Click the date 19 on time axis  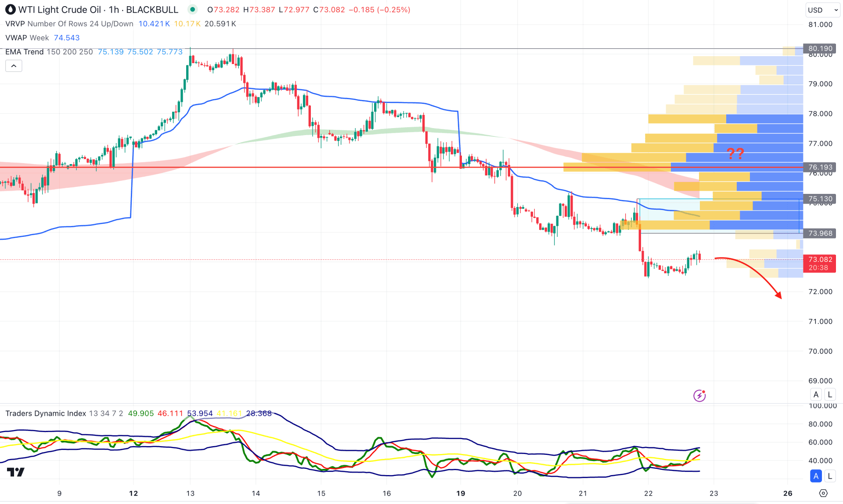[x=461, y=493]
